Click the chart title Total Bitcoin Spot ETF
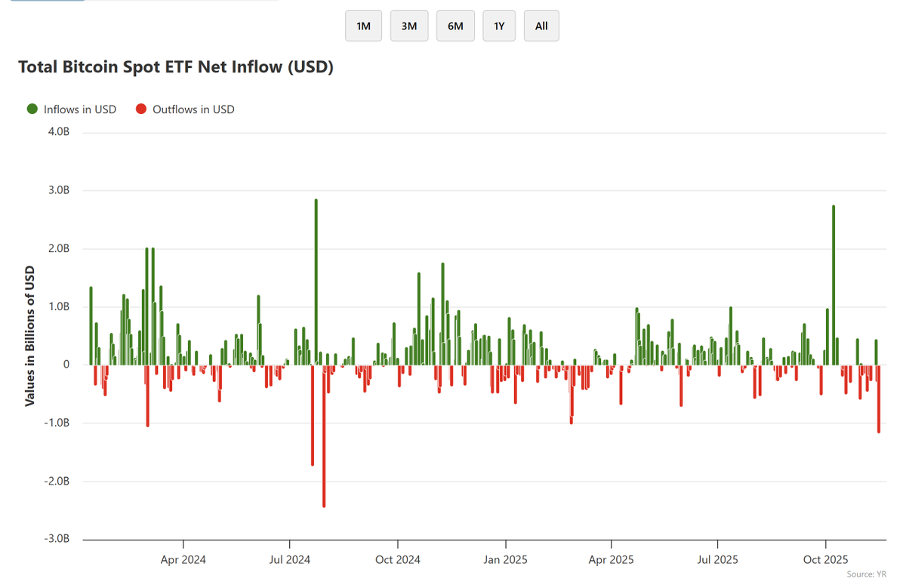The image size is (906, 588). [175, 67]
